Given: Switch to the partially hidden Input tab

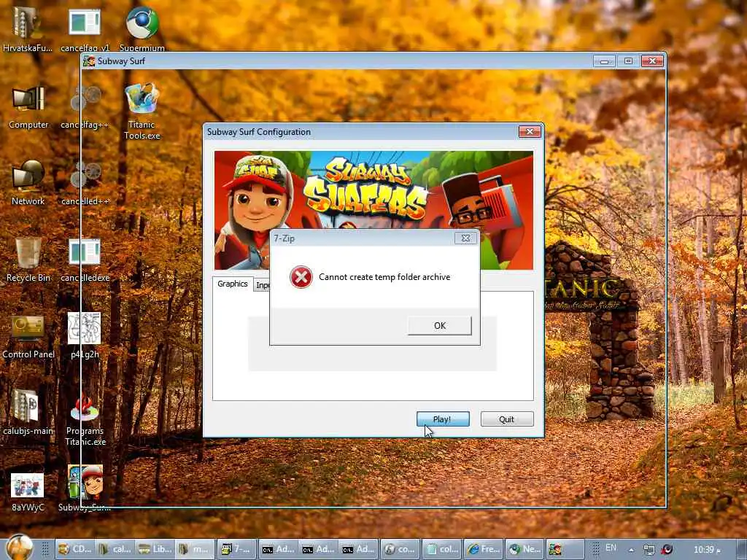Looking at the screenshot, I should (263, 285).
